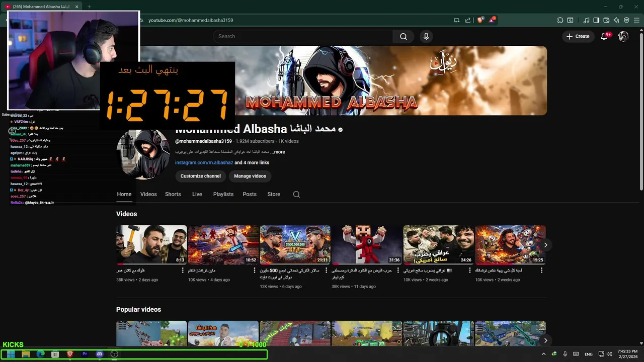This screenshot has width=644, height=362.
Task: Click the volume speaker icon in system tray
Action: coord(609,354)
